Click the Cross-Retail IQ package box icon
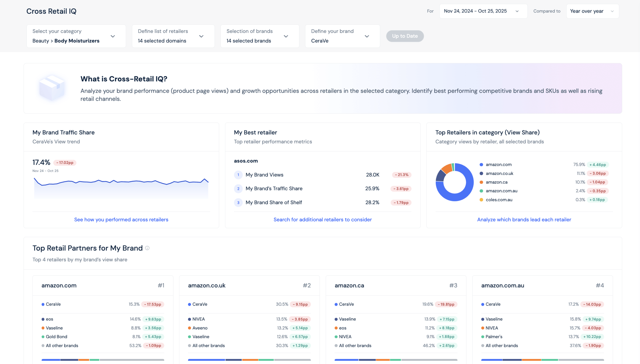 [x=52, y=88]
